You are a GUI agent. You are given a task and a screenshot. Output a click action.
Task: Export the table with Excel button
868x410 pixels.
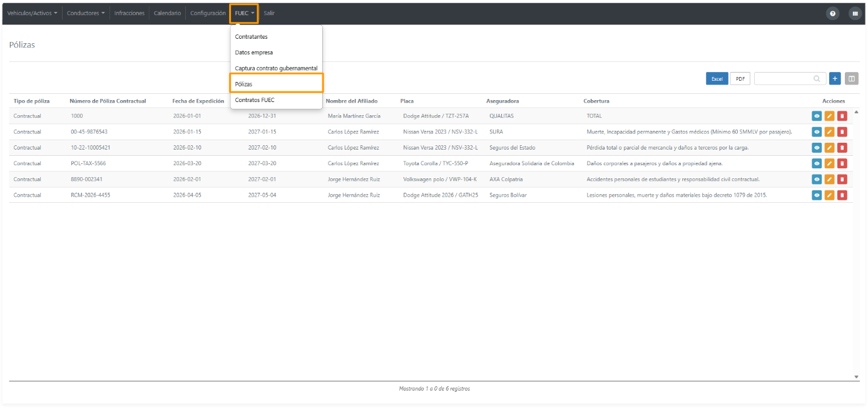coord(717,79)
